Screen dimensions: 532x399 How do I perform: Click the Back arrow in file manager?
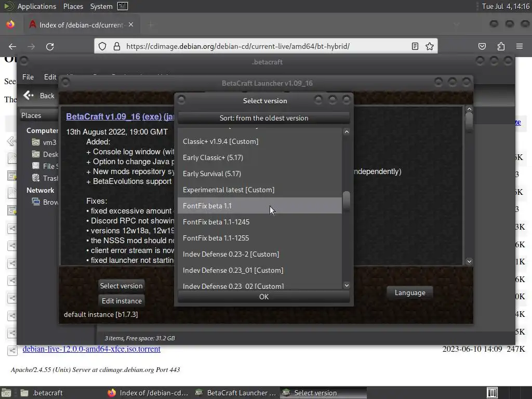29,96
